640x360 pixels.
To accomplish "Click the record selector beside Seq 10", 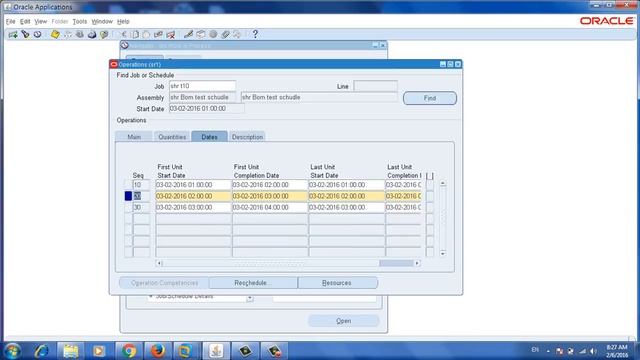I will point(128,185).
